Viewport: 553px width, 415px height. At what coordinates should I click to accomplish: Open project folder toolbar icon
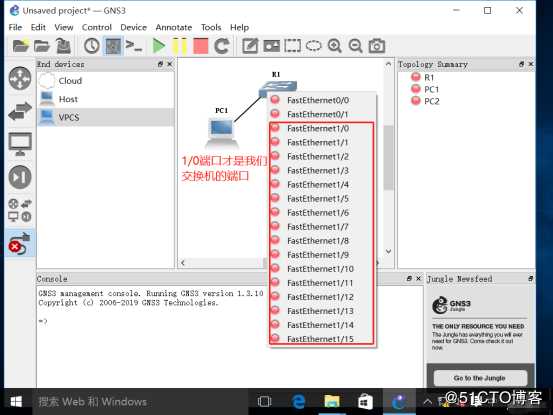coord(42,46)
